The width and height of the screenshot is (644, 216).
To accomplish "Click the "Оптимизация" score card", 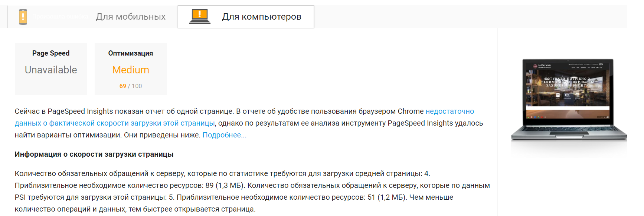I will tap(131, 69).
